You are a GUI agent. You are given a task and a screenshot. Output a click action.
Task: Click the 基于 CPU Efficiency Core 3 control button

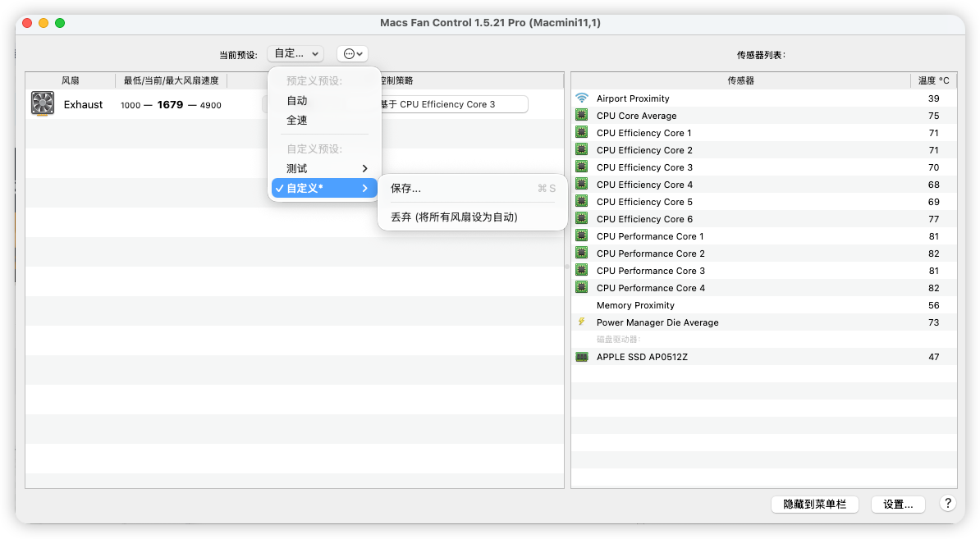(451, 104)
